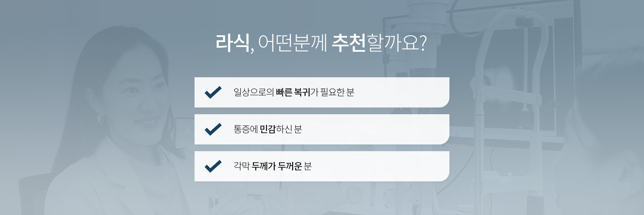
Task: Click the checkmark beside 빠른 복귀 item
Action: (x=213, y=92)
